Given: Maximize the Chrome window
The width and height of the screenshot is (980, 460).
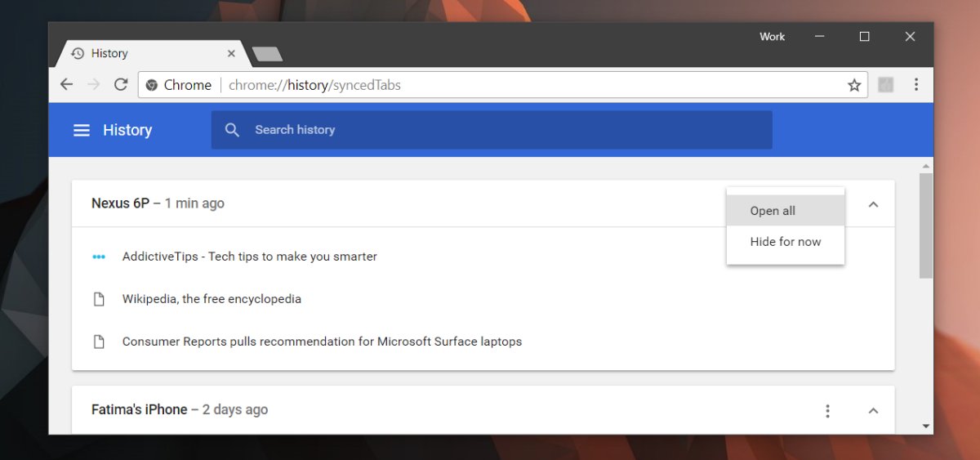Looking at the screenshot, I should click(x=864, y=37).
